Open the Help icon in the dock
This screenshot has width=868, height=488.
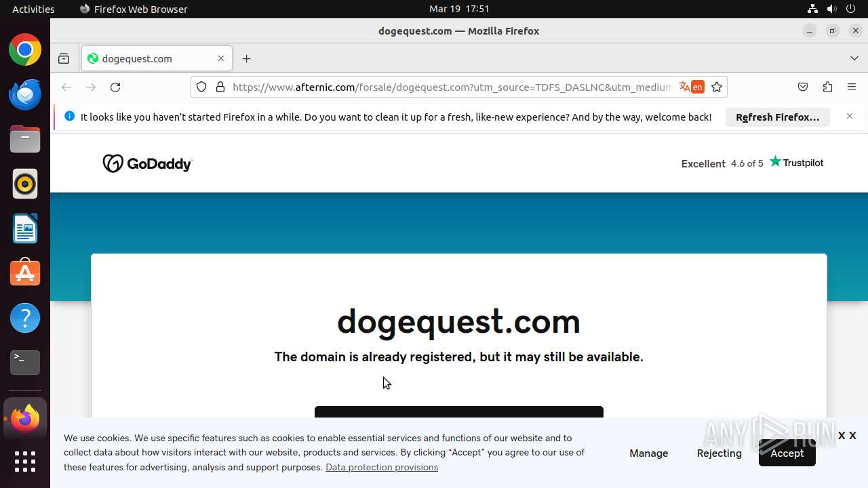tap(25, 318)
